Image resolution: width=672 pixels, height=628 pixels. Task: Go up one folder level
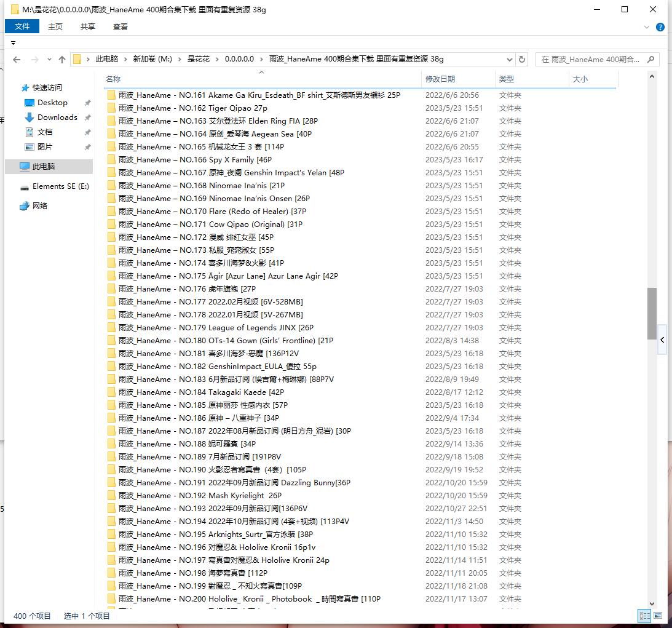(62, 60)
